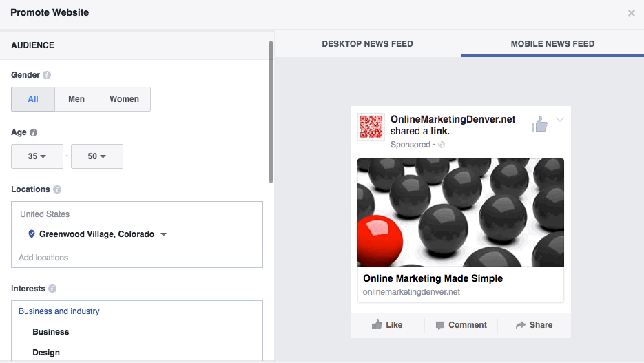Click the Locations help info icon
644x363 pixels.
pos(57,189)
